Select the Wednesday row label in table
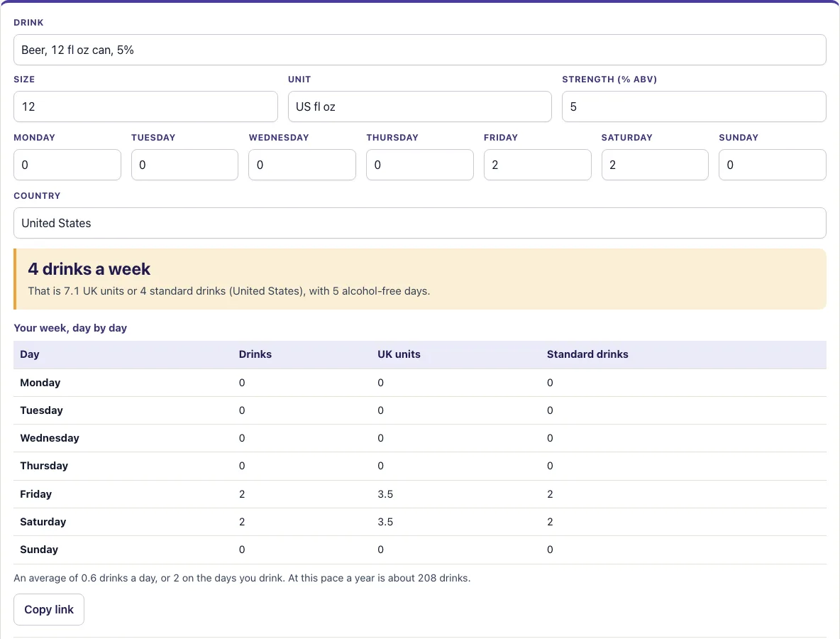 coord(49,438)
